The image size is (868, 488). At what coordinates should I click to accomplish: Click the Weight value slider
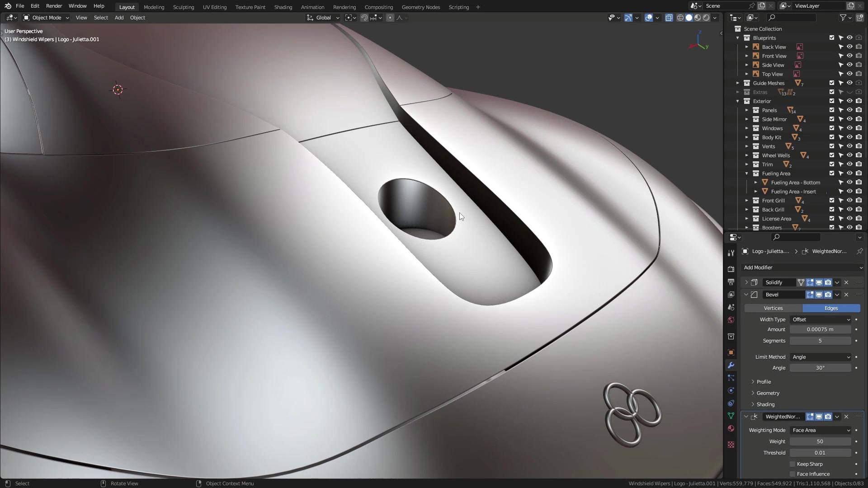[x=820, y=441]
